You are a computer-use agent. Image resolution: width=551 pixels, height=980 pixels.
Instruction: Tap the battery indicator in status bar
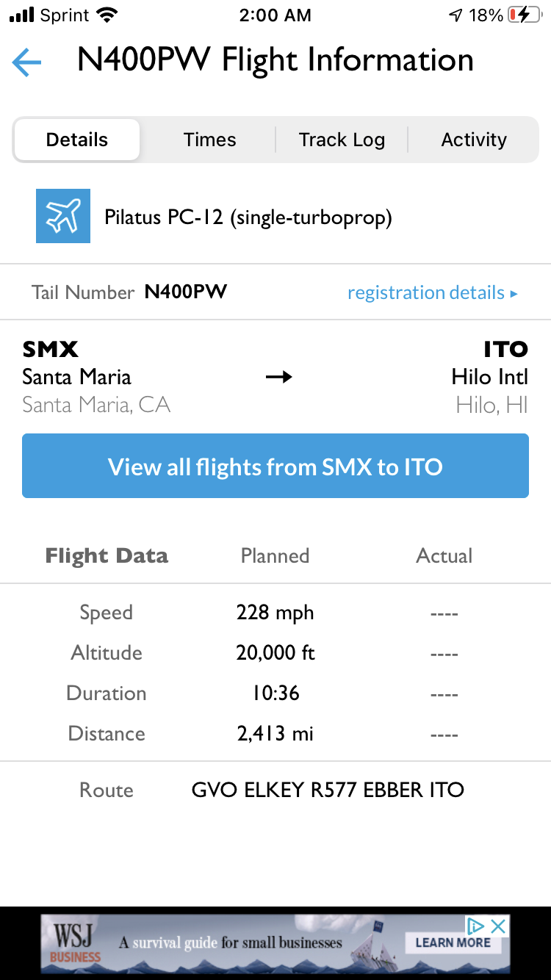click(x=525, y=15)
